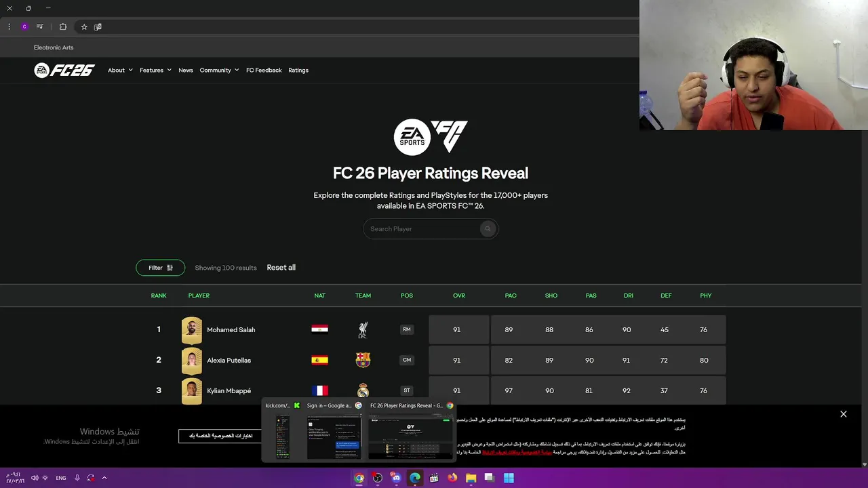
Task: Open the Windows Start menu
Action: (509, 478)
